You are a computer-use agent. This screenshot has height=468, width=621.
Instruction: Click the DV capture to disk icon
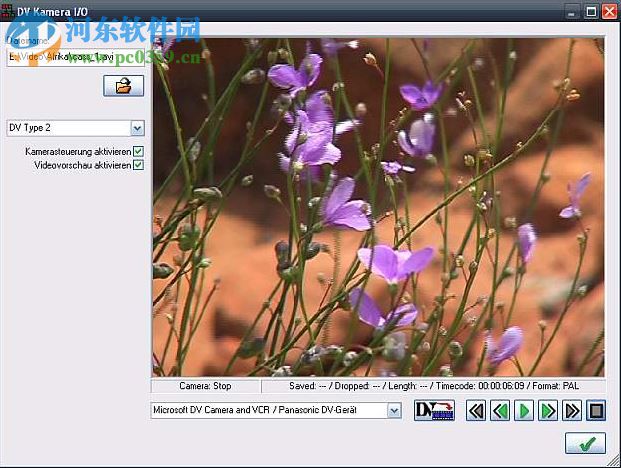[434, 410]
